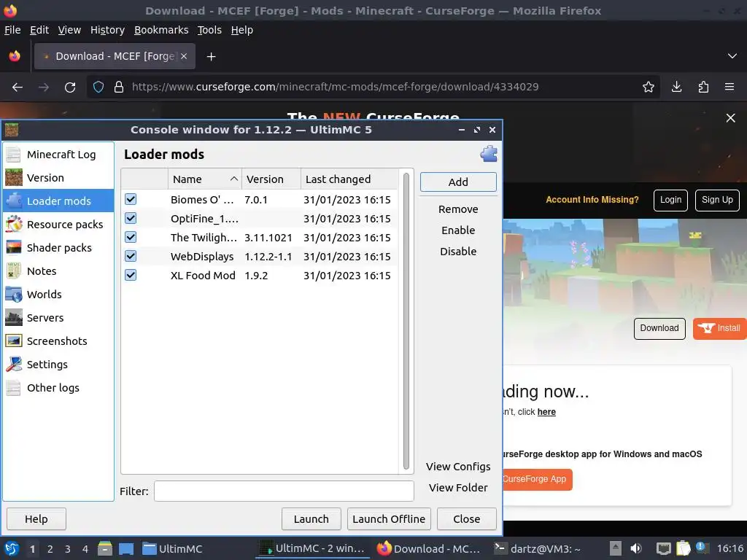Open the start menu in taskbar
This screenshot has width=747, height=560.
pos(12,548)
